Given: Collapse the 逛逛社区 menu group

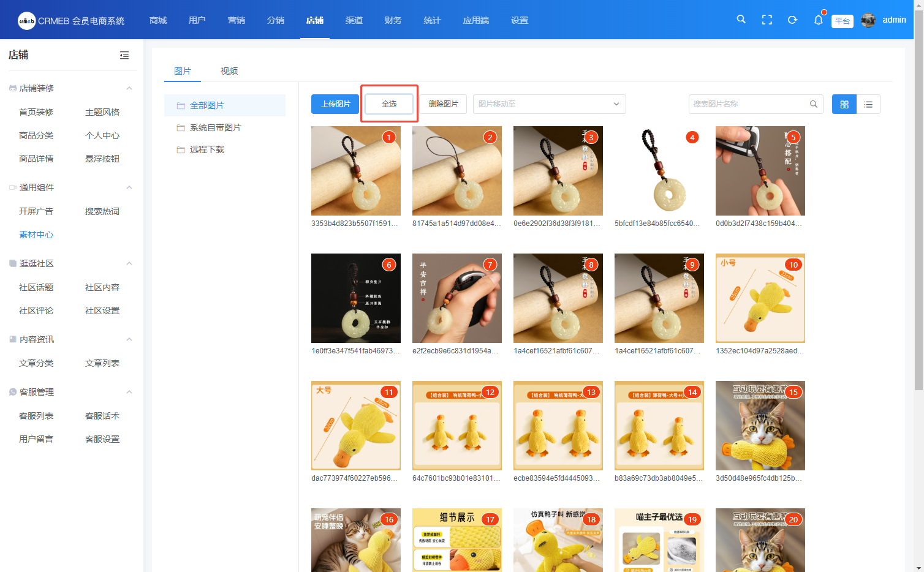Looking at the screenshot, I should coord(129,263).
